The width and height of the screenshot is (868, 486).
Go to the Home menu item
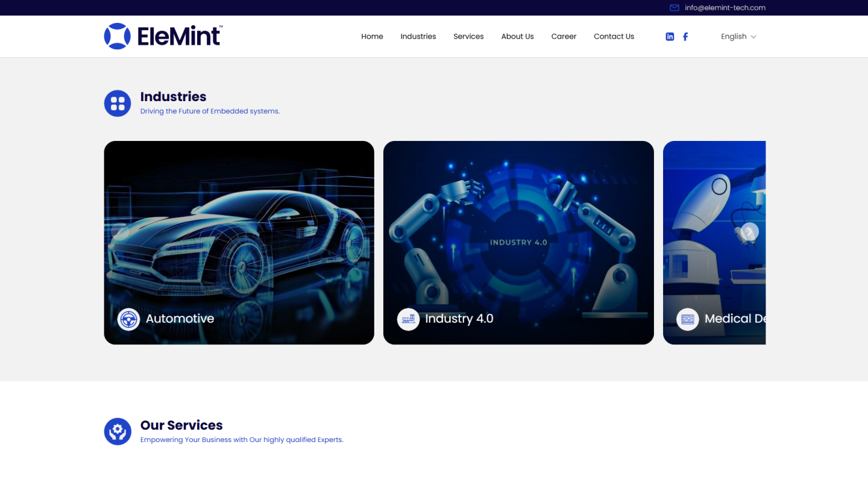pos(372,37)
